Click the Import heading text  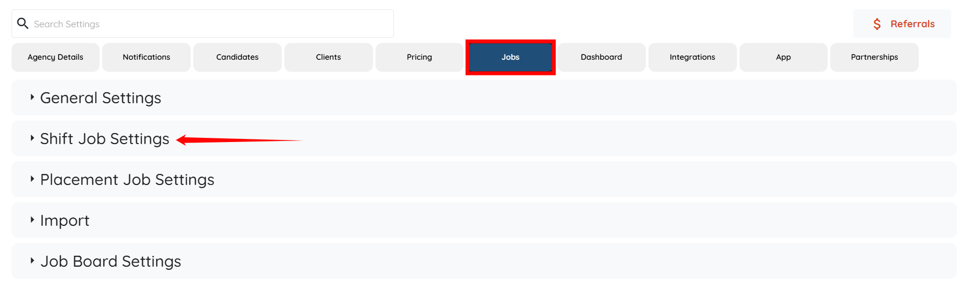pos(65,221)
